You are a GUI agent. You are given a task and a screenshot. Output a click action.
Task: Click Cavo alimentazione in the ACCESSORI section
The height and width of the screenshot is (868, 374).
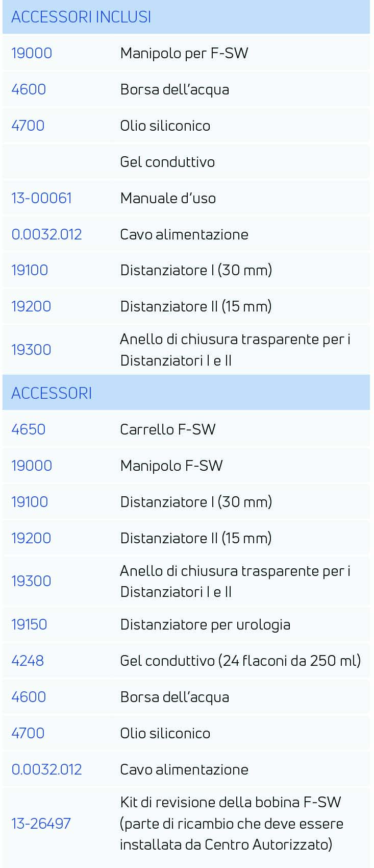[184, 769]
